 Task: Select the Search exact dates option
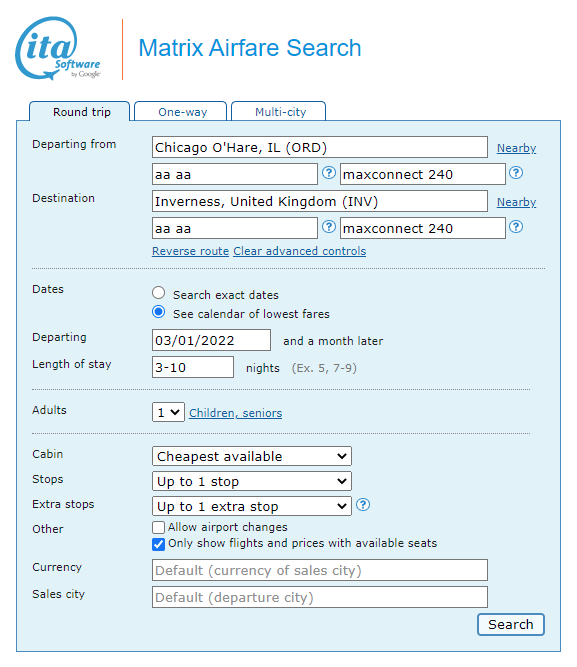pyautogui.click(x=159, y=293)
